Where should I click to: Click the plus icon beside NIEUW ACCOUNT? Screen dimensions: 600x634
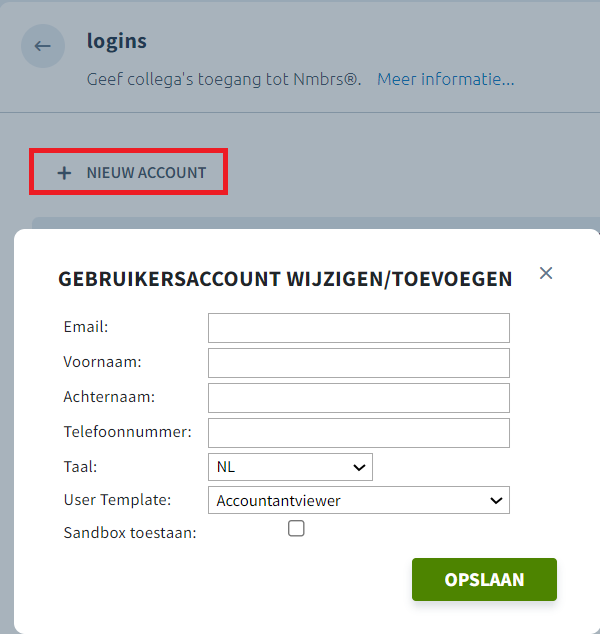point(64,173)
